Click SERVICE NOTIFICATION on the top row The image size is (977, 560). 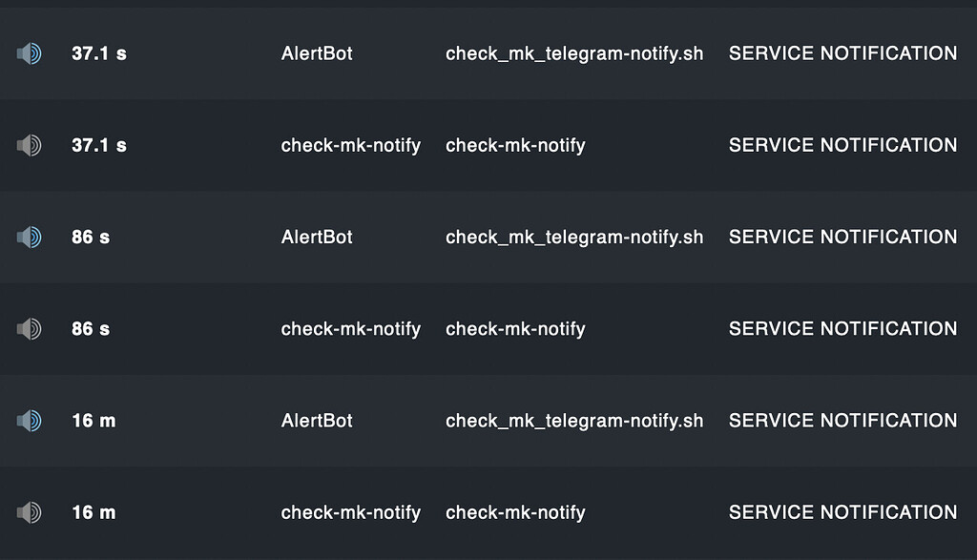point(842,54)
